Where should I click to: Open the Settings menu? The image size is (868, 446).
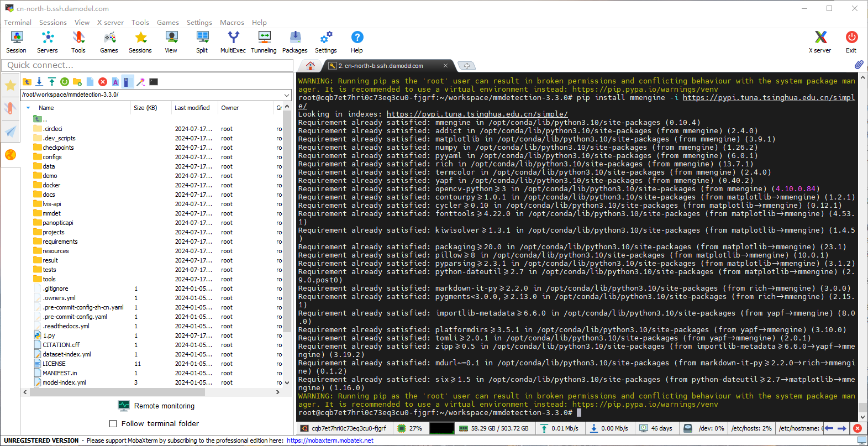[x=199, y=23]
